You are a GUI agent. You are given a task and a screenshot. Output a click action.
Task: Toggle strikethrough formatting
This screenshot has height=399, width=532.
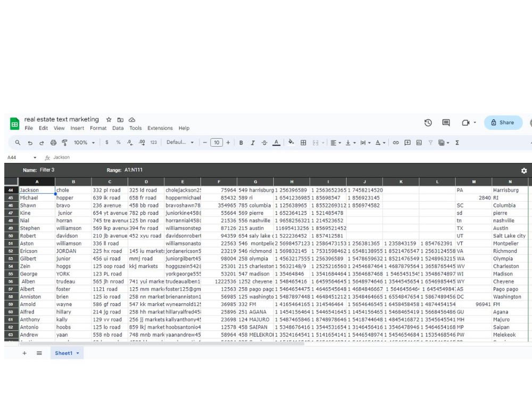tap(264, 143)
